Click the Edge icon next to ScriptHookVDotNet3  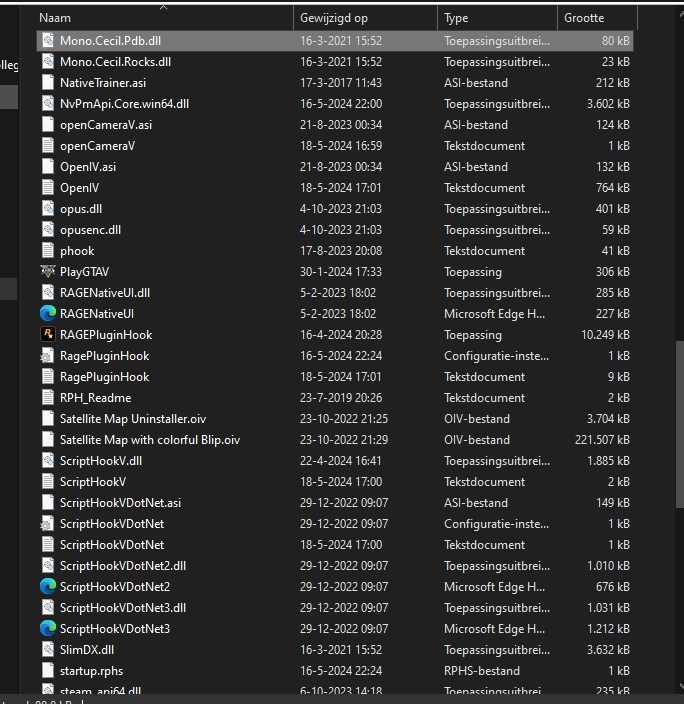click(48, 629)
